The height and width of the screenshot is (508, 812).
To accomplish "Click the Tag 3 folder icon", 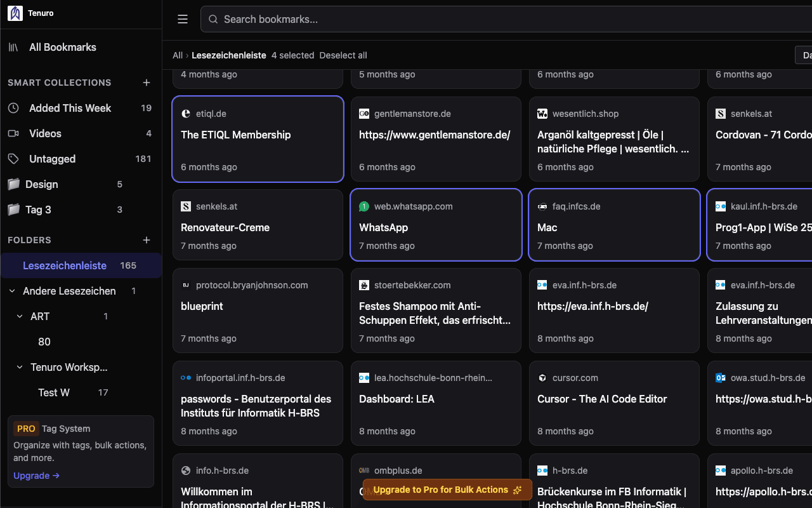I will (13, 210).
